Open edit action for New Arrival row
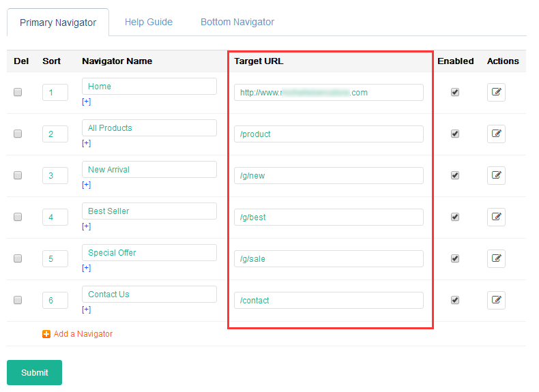Viewport: 539px width, 392px height. click(x=496, y=175)
